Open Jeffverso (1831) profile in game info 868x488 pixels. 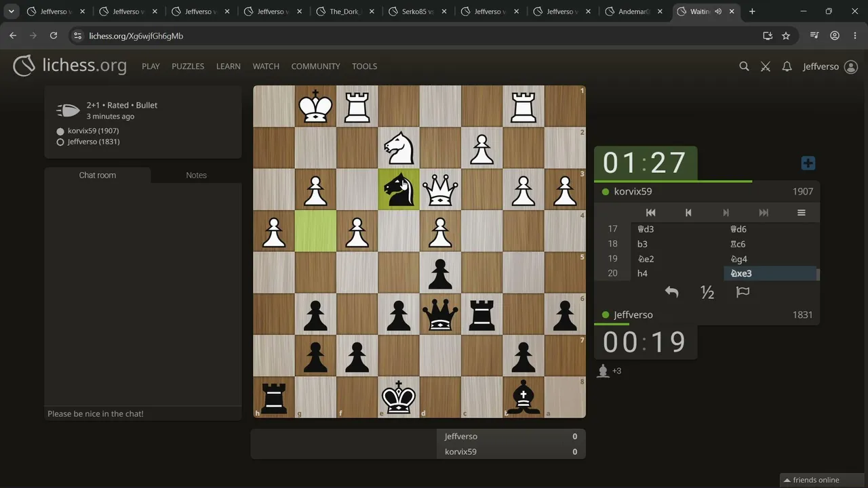click(x=94, y=142)
